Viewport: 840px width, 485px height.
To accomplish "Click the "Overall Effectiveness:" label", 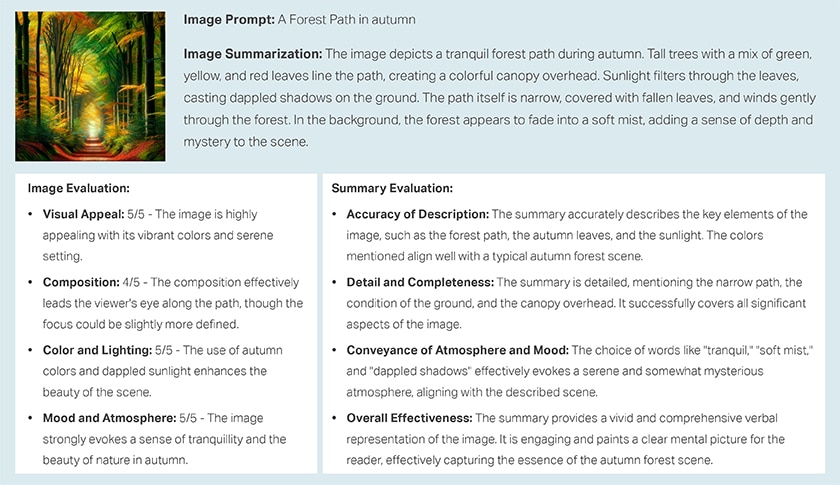I will [409, 417].
